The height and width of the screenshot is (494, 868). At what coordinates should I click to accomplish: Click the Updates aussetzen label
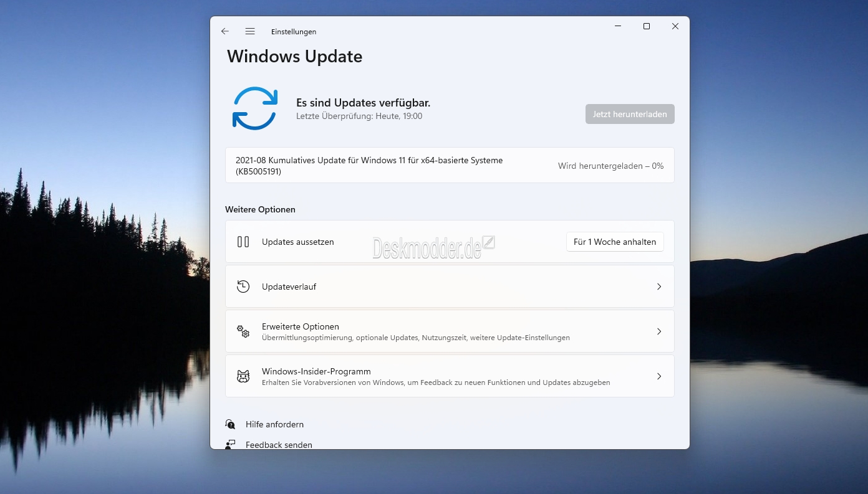[298, 242]
